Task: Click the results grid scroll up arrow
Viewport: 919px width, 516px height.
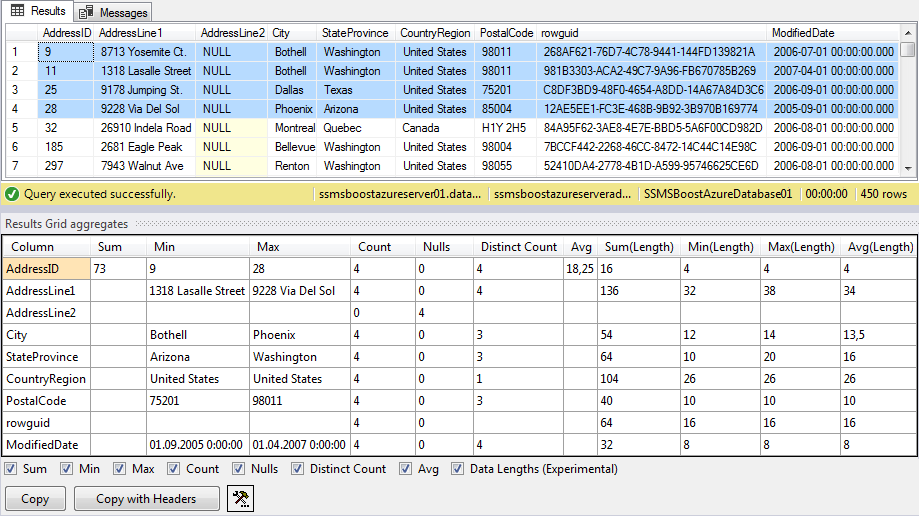Action: pyautogui.click(x=908, y=33)
